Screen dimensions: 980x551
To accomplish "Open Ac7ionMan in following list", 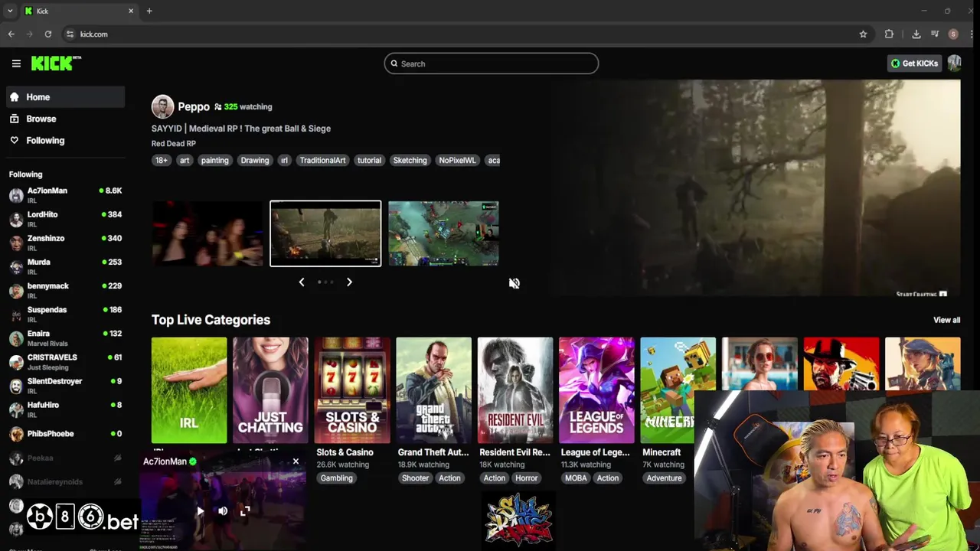I will [x=65, y=195].
